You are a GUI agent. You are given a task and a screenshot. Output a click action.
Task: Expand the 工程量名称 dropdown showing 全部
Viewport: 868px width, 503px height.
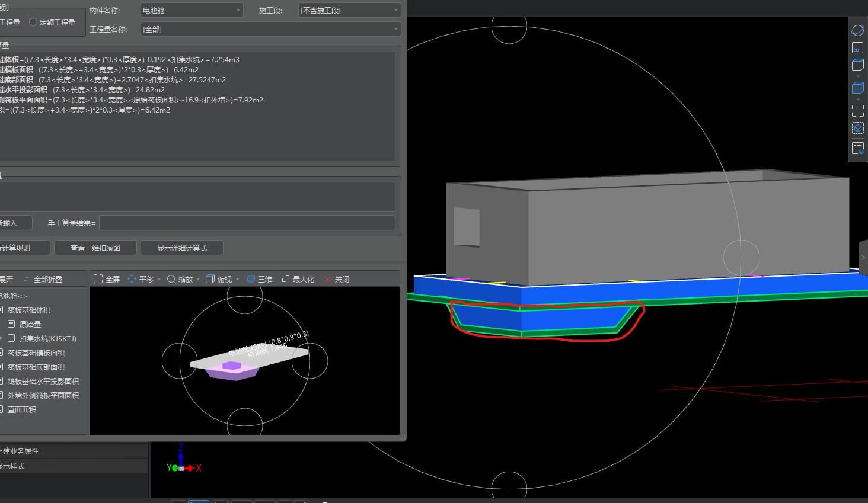pos(270,29)
